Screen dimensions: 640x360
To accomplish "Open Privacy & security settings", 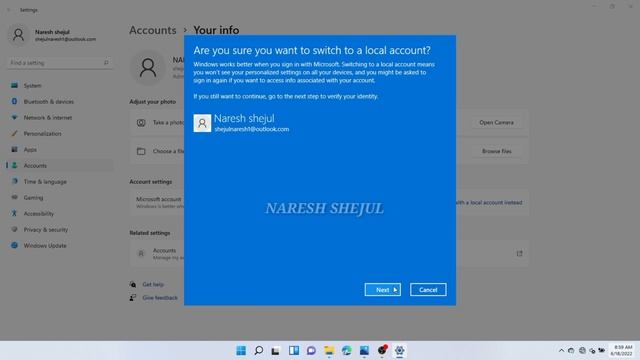I will (60, 229).
